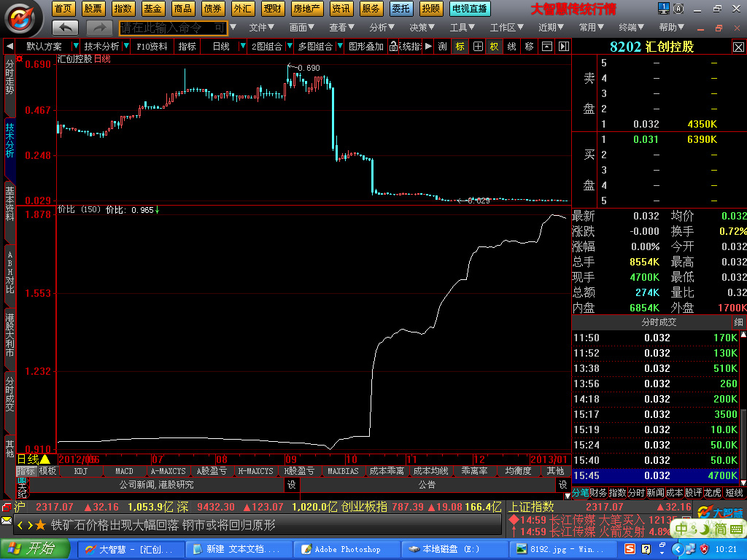Click the crosshair grid icon
The image size is (747, 560).
[477, 46]
